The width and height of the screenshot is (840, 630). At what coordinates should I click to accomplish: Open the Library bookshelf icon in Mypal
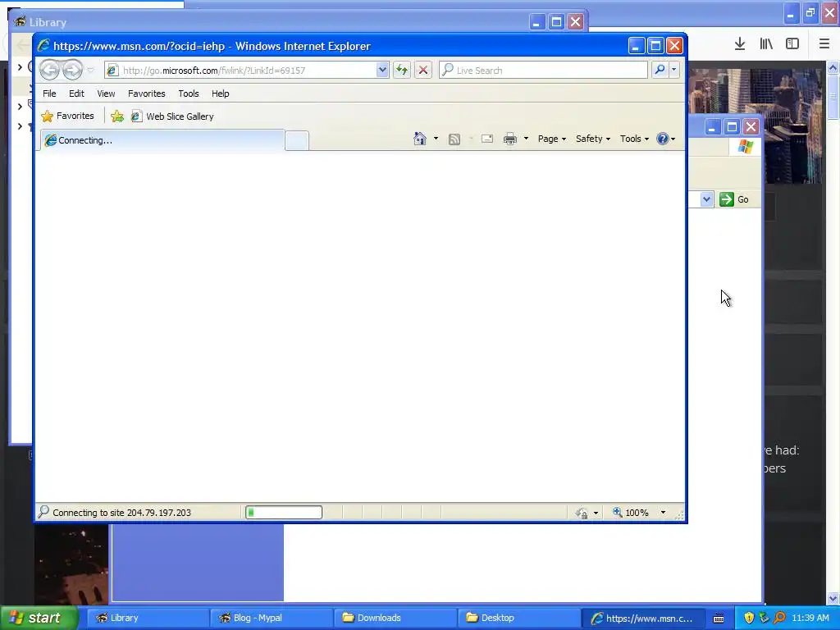(x=766, y=43)
